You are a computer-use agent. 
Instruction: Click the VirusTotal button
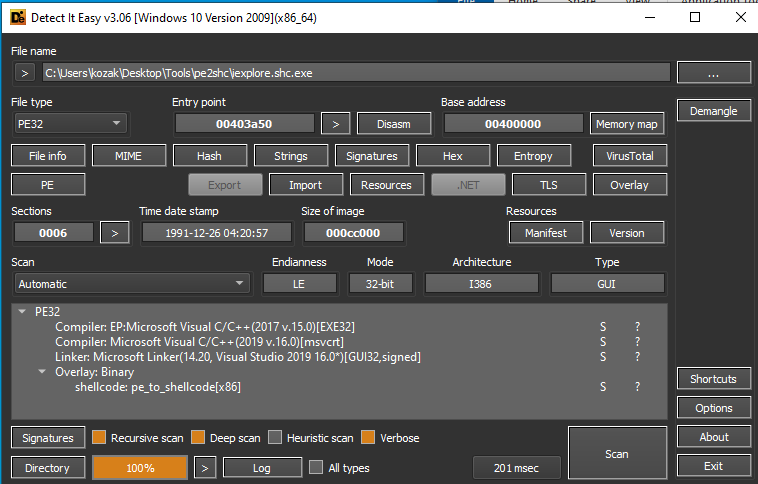click(629, 156)
